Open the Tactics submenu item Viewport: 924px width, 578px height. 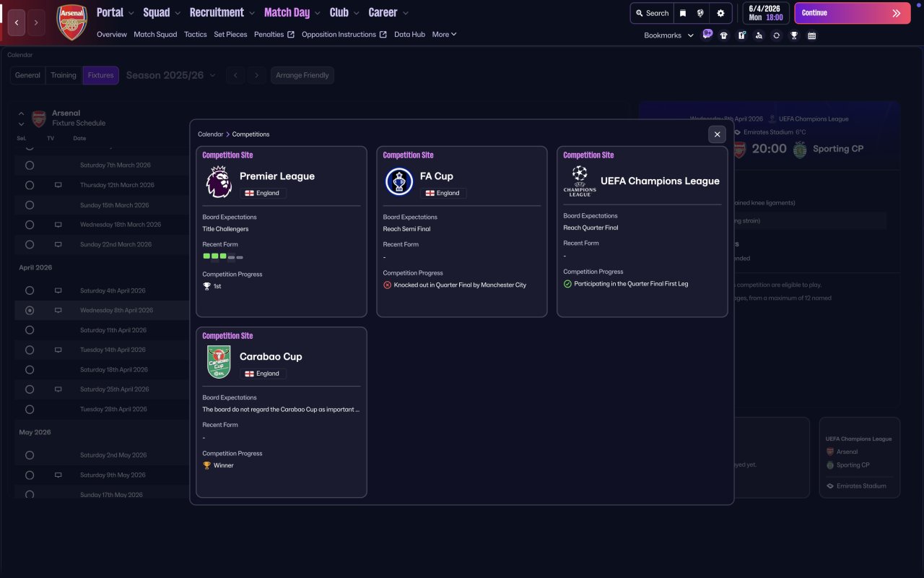point(196,34)
